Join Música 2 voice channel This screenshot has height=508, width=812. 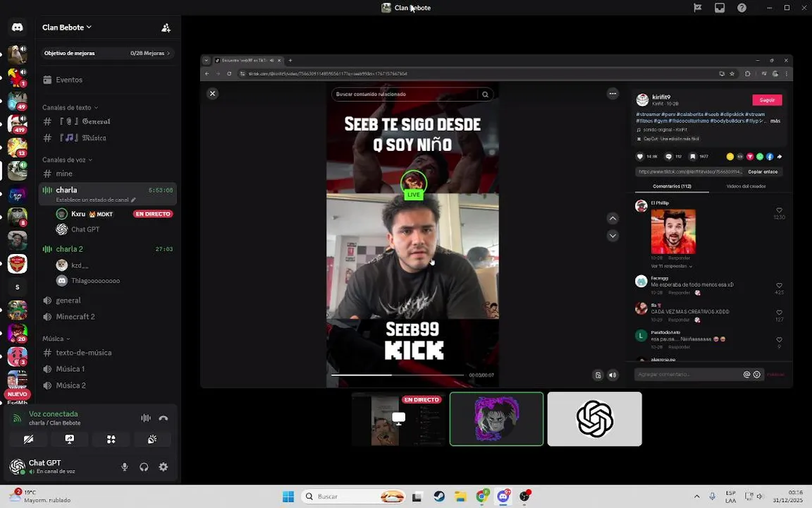click(x=108, y=386)
